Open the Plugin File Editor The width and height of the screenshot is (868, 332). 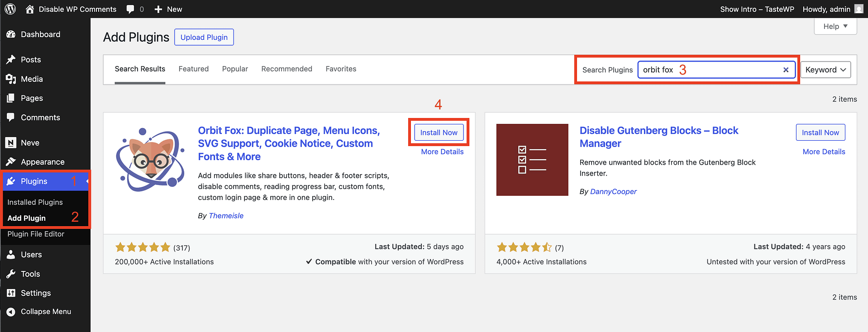[x=36, y=234]
